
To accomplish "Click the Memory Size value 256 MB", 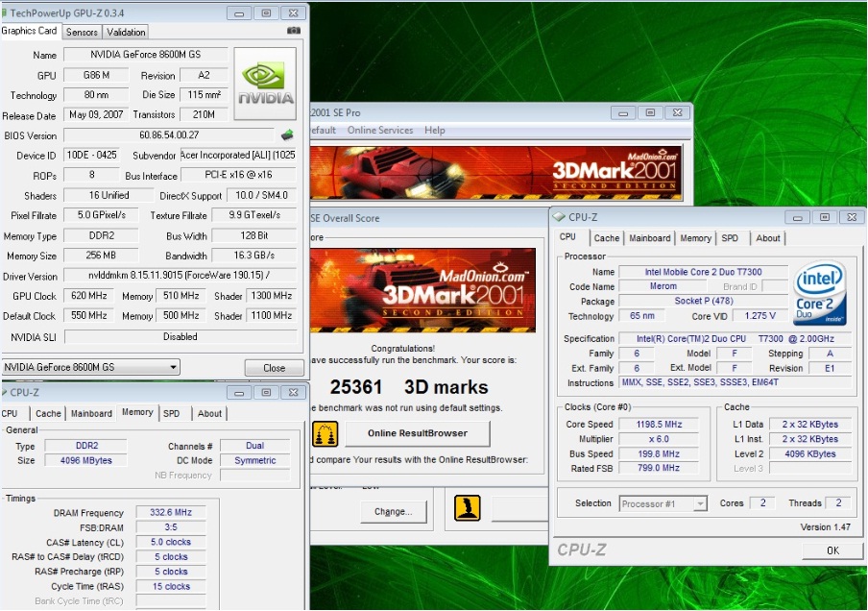I will click(x=101, y=256).
